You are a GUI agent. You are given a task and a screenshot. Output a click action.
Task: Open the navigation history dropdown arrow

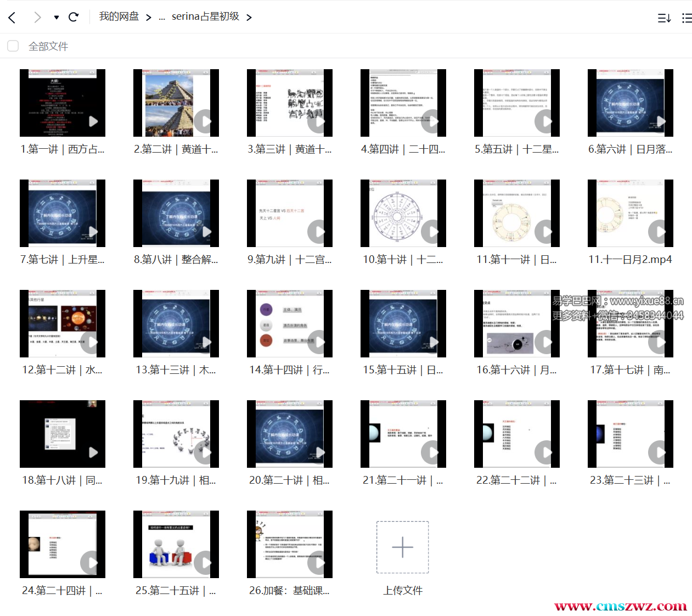[57, 18]
